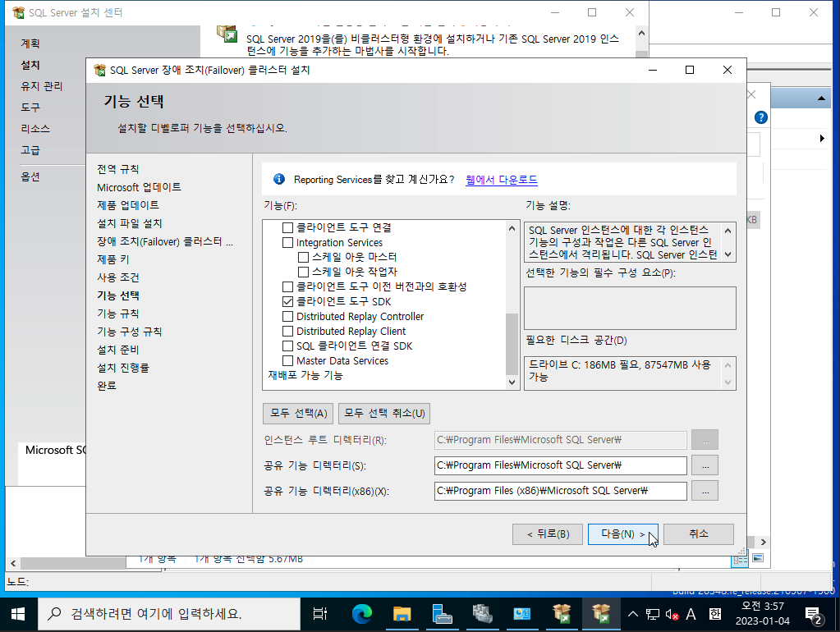Edit 공유 기능 디렉터리(S) path field

[x=560, y=465]
